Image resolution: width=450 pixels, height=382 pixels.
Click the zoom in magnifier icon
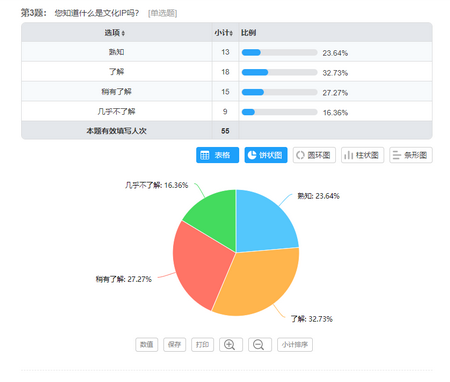click(231, 344)
